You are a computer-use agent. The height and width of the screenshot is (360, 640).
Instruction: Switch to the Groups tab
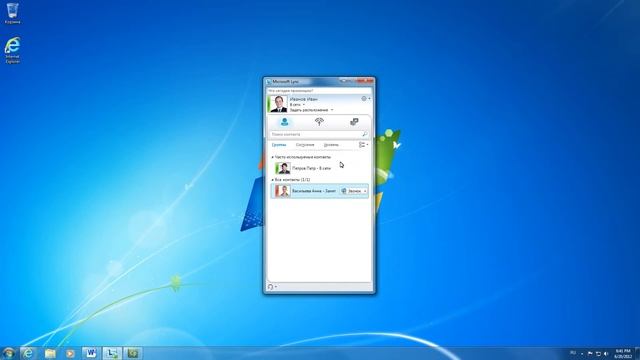pyautogui.click(x=279, y=145)
